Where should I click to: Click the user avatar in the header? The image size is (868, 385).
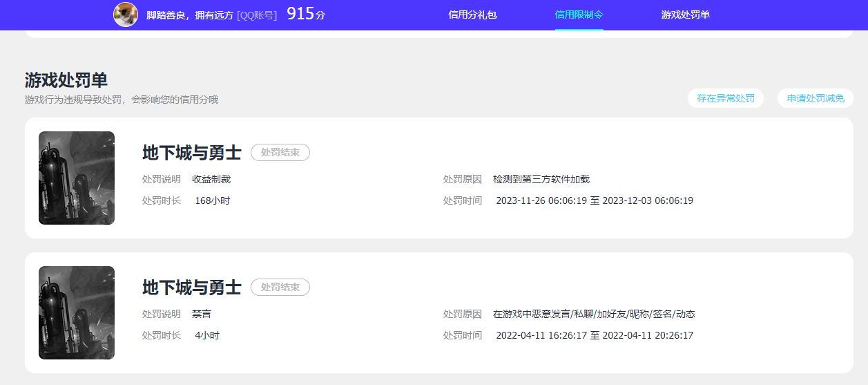126,15
